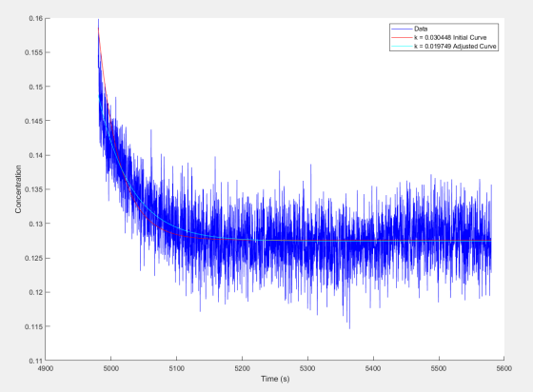
Task: Click the y-axis tick label 0.11
Action: (x=36, y=361)
